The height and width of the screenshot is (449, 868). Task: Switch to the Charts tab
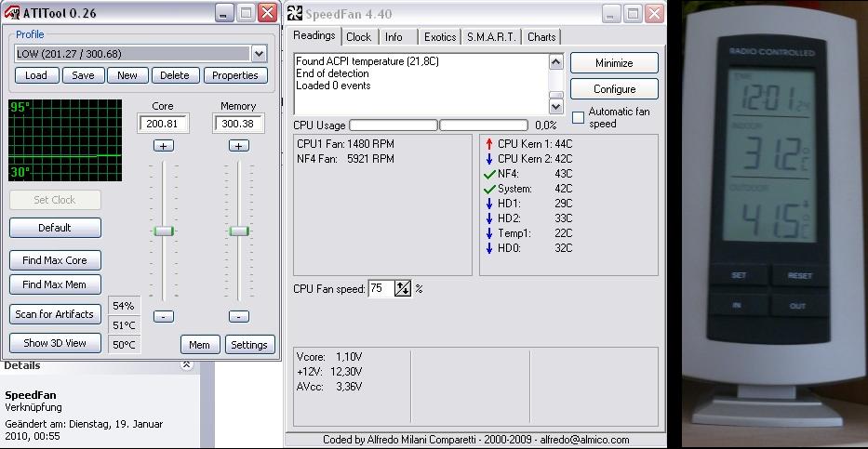[x=541, y=37]
